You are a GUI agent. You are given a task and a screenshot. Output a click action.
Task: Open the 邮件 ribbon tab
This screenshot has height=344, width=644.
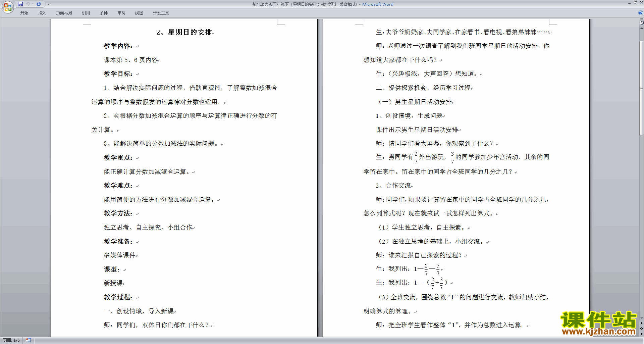(x=104, y=13)
